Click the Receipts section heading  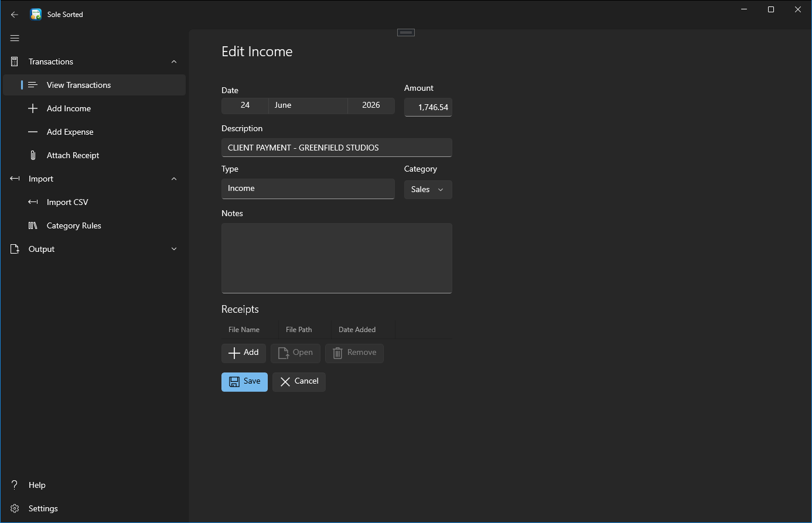pos(240,309)
